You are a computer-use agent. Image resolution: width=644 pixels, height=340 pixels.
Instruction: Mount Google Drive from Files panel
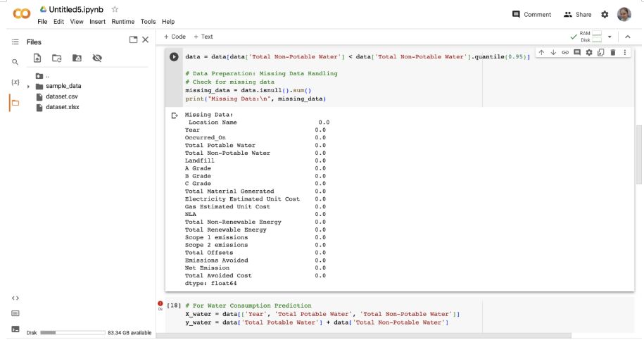[x=77, y=58]
